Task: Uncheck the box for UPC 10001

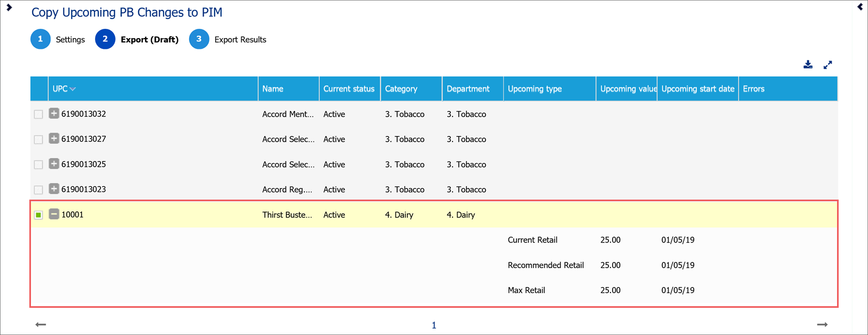Action: click(39, 215)
